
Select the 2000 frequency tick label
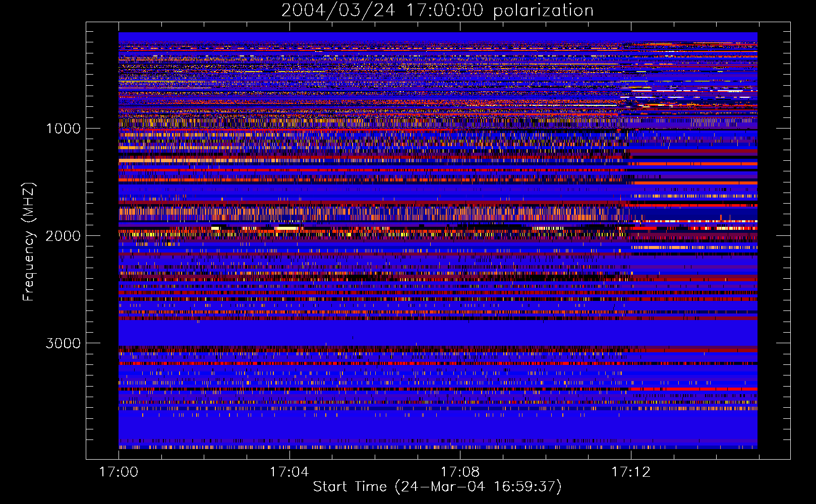[63, 236]
